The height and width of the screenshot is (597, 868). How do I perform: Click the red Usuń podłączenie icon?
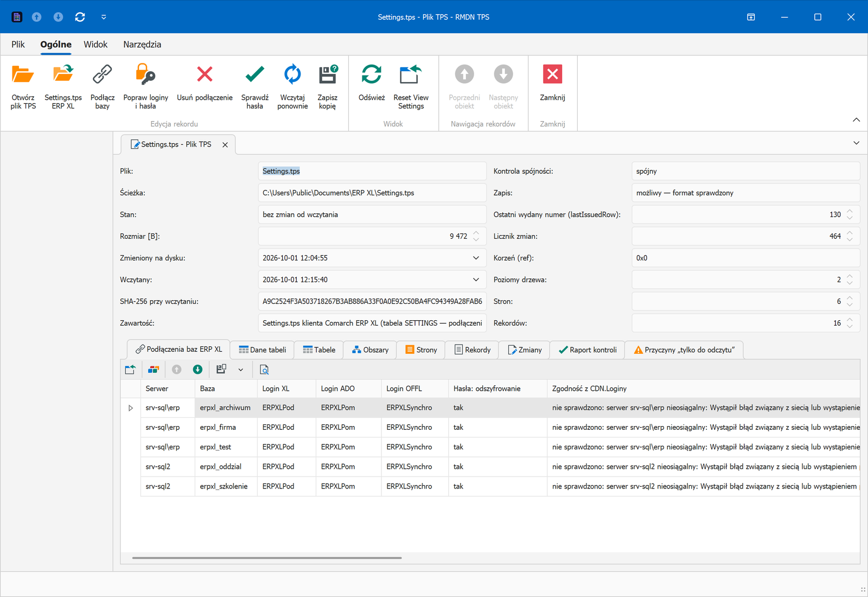coord(205,74)
